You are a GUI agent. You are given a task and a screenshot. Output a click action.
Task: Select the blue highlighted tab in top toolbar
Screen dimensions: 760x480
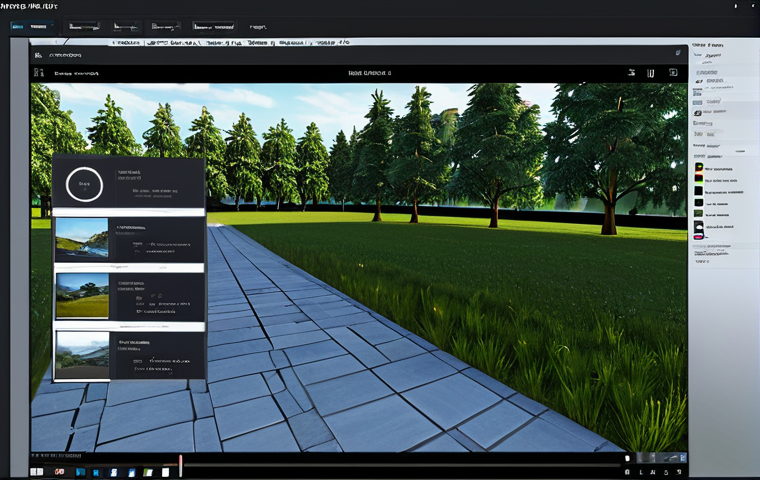[31, 27]
